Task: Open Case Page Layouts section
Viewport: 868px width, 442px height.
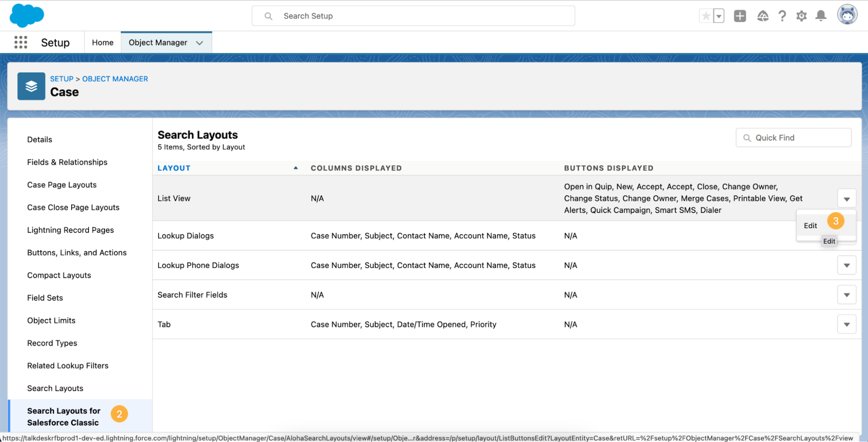Action: (x=62, y=185)
